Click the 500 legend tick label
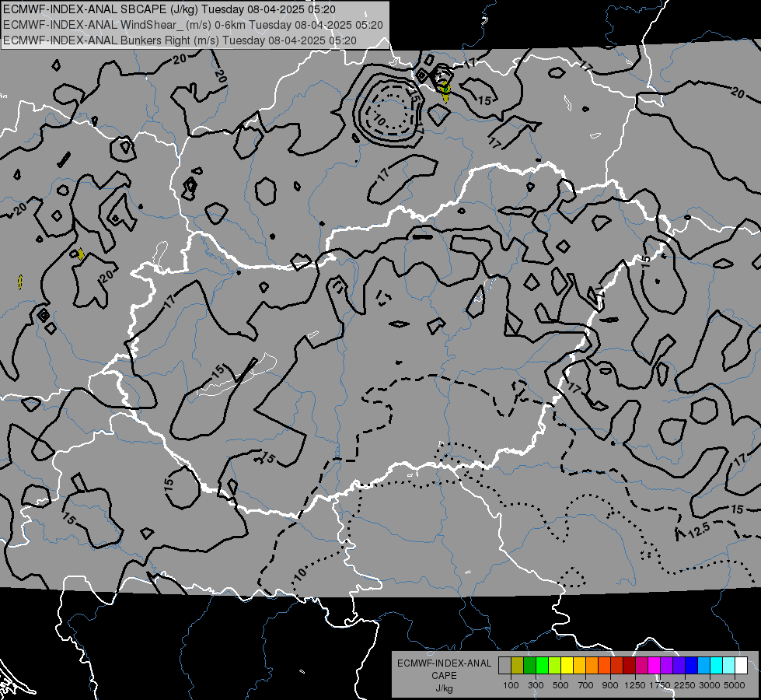Image resolution: width=761 pixels, height=700 pixels. (560, 685)
